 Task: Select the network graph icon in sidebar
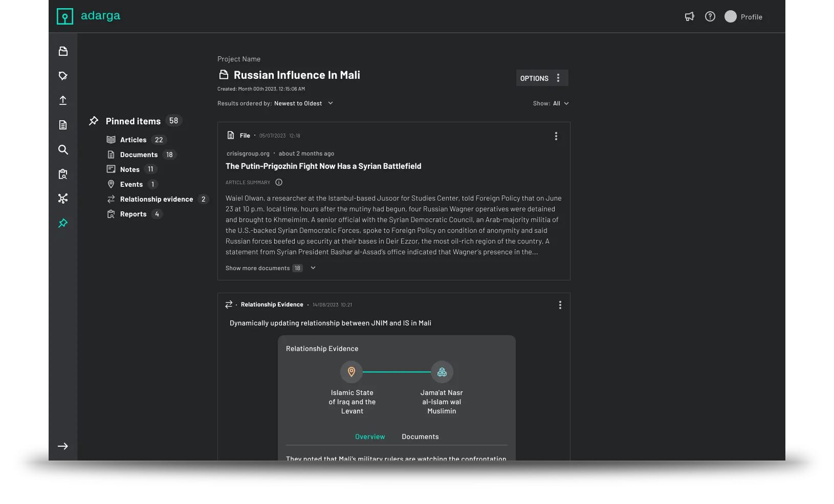click(63, 199)
